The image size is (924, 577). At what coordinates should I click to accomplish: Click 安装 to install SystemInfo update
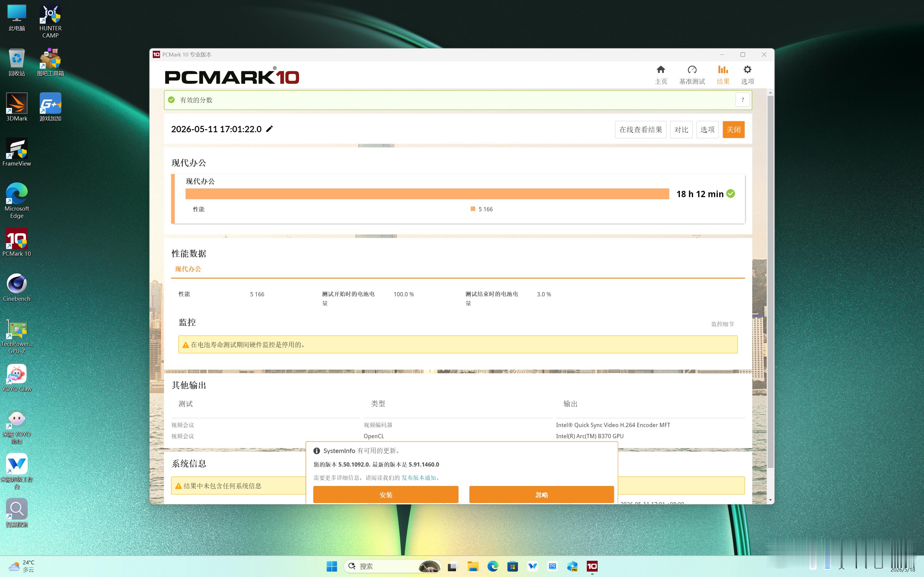(386, 495)
